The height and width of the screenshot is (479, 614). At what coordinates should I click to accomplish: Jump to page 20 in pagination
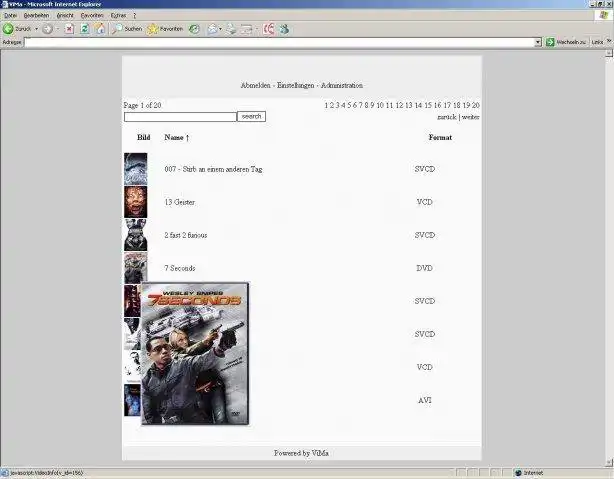[476, 105]
